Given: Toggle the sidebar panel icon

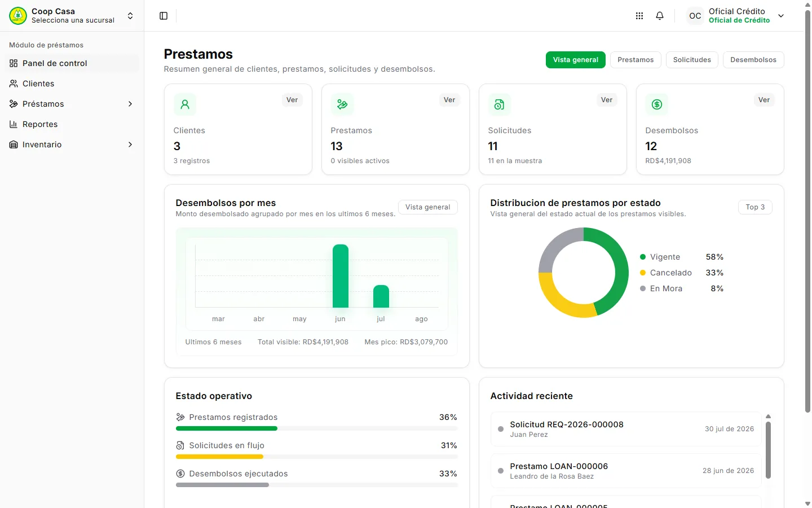Looking at the screenshot, I should [164, 16].
